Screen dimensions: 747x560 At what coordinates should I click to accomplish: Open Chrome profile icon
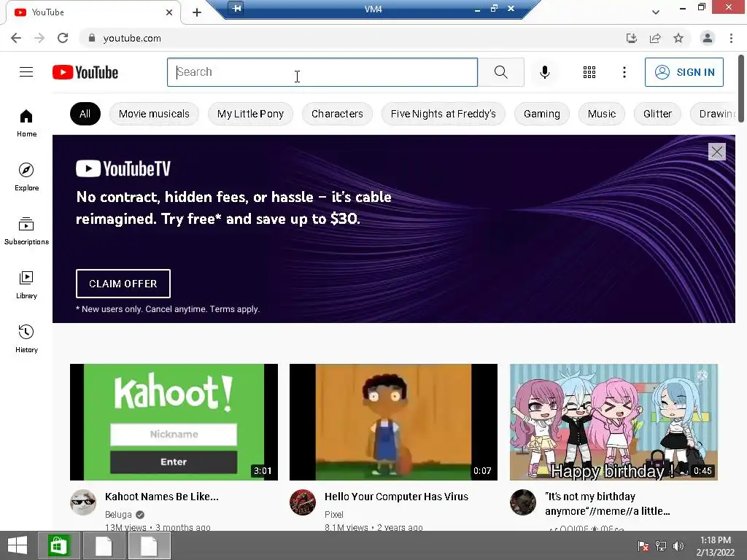[708, 38]
